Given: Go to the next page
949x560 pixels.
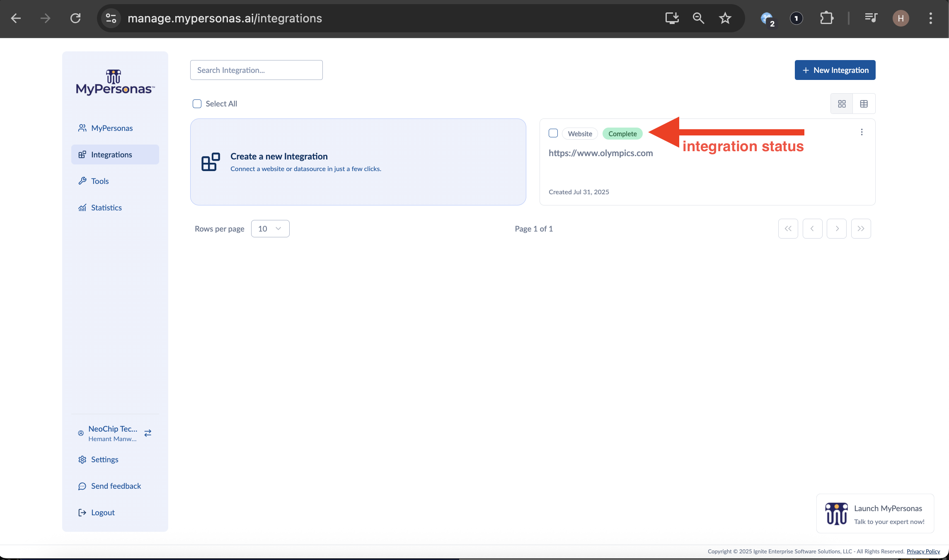Looking at the screenshot, I should coord(837,229).
